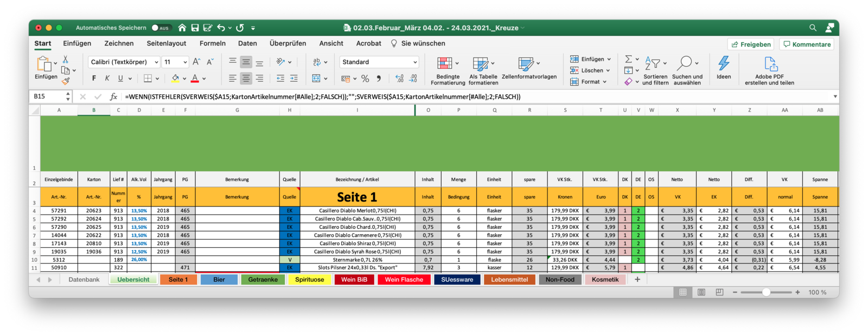Expand the formula bar chevron

pos(835,96)
